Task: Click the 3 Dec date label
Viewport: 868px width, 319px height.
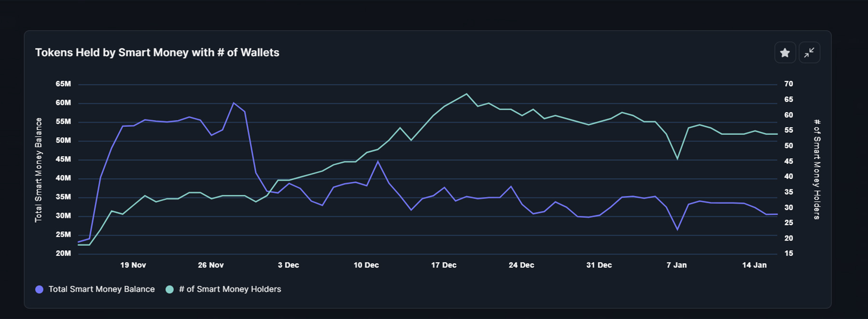Action: (x=288, y=265)
